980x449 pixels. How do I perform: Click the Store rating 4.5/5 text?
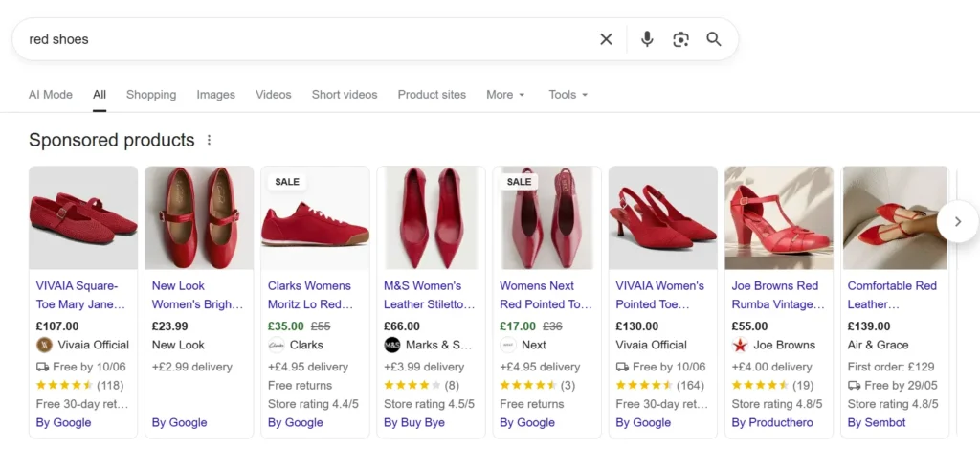click(x=430, y=404)
